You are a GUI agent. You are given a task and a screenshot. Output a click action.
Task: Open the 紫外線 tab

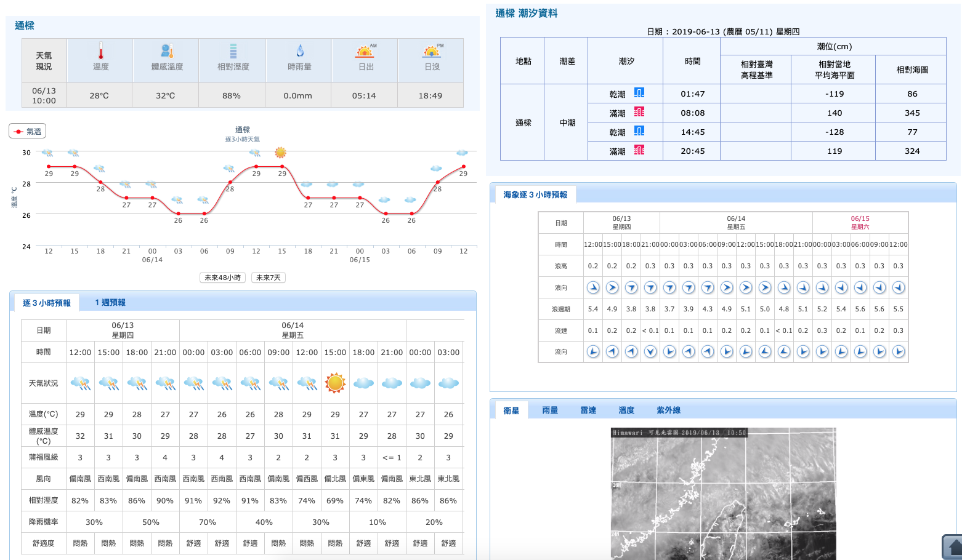[x=668, y=410]
